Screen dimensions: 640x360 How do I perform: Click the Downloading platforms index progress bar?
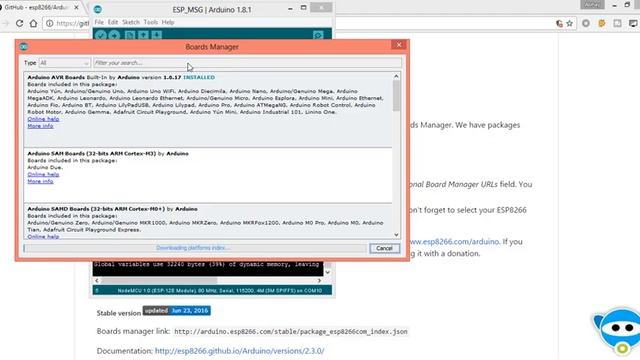(x=195, y=248)
